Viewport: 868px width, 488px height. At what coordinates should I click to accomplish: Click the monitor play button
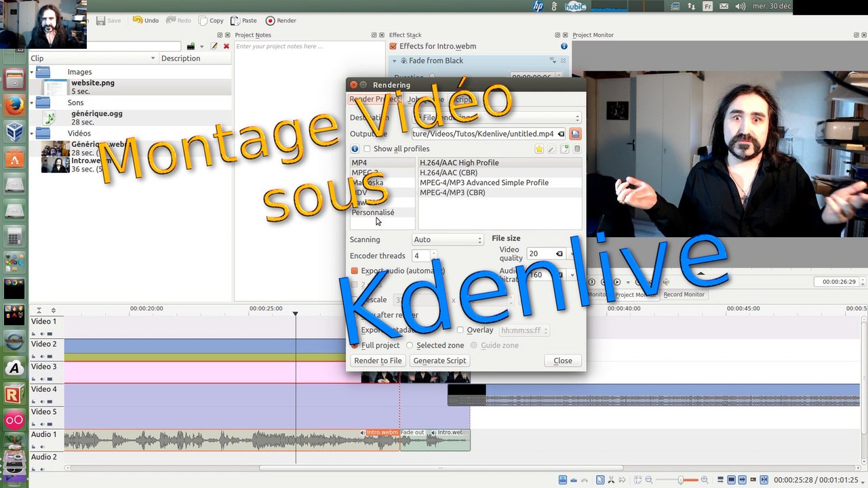616,282
